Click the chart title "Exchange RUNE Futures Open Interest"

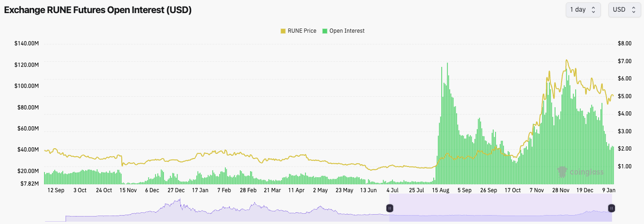pos(98,10)
